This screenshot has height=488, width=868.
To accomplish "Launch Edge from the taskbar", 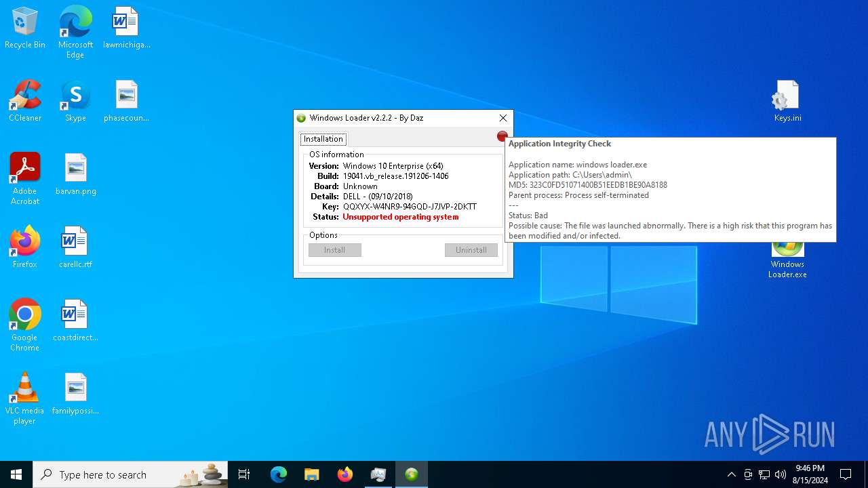I will [279, 474].
